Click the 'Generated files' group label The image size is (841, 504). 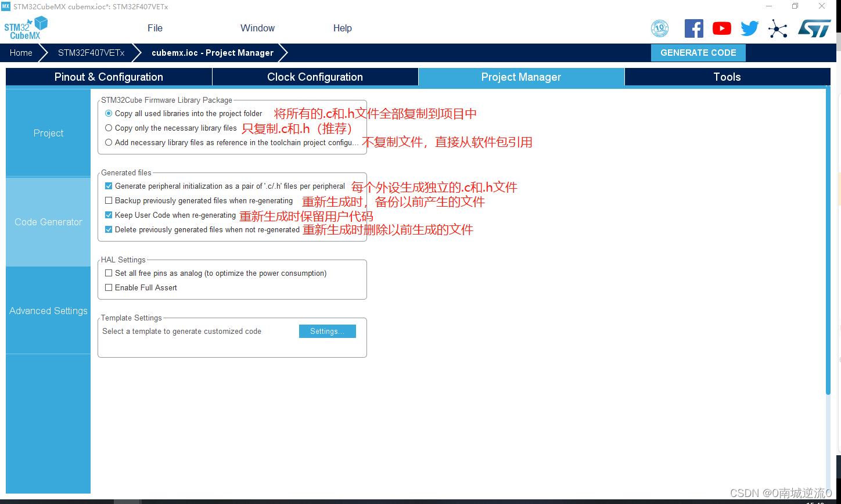click(x=126, y=172)
